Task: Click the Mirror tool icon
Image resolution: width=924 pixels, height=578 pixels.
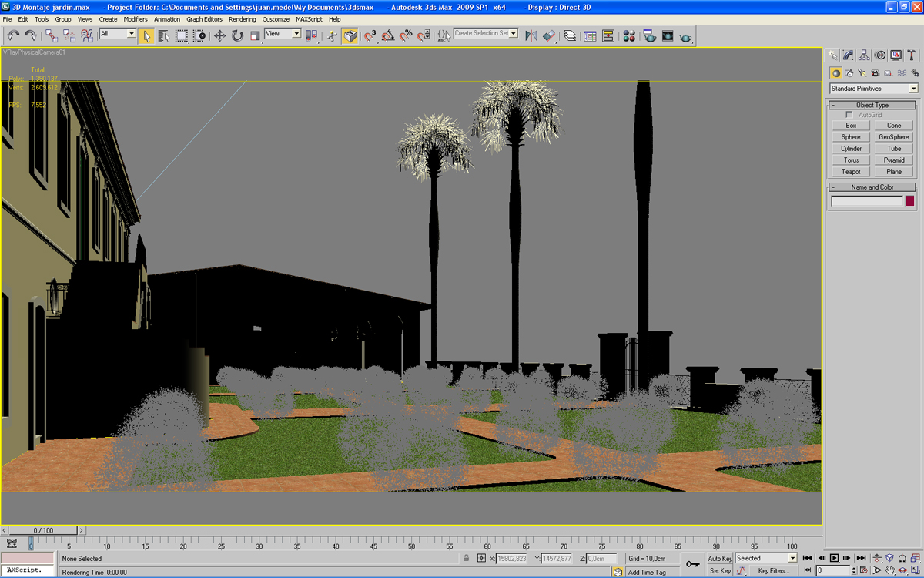Action: pyautogui.click(x=531, y=35)
